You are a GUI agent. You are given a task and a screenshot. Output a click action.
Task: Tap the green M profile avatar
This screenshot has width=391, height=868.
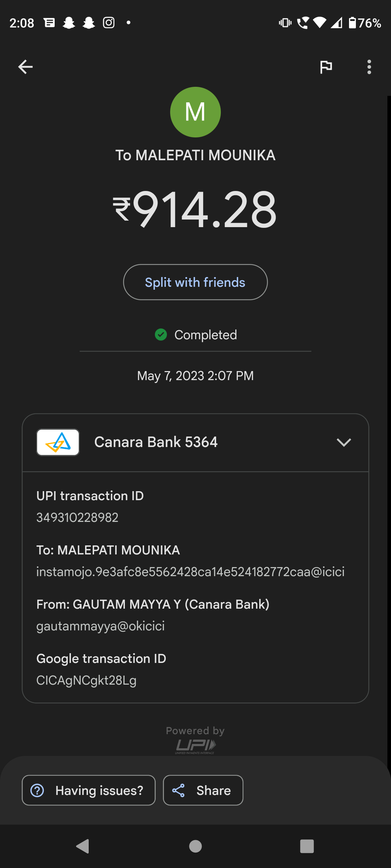click(x=195, y=112)
